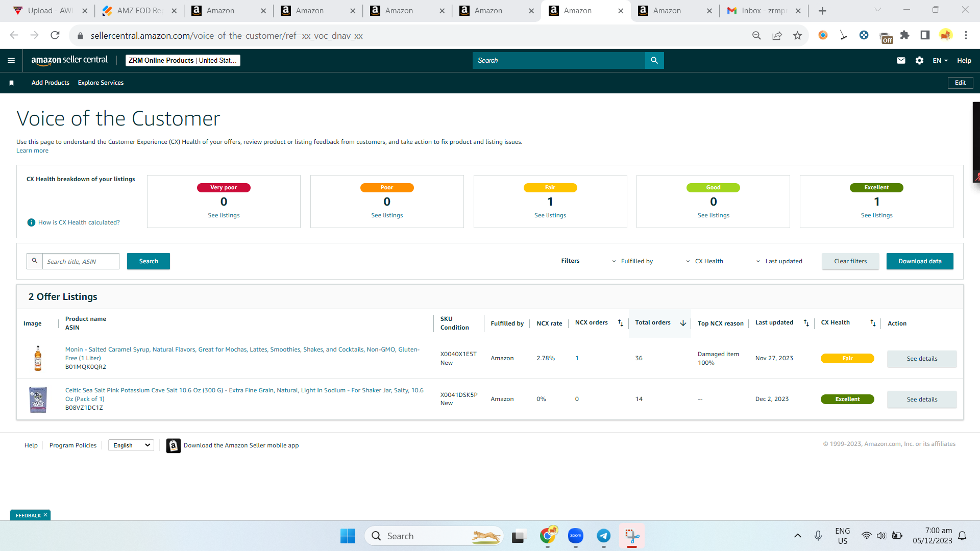Image resolution: width=980 pixels, height=551 pixels.
Task: Open See details for Monin Salted Caramel Syrup
Action: click(x=922, y=359)
